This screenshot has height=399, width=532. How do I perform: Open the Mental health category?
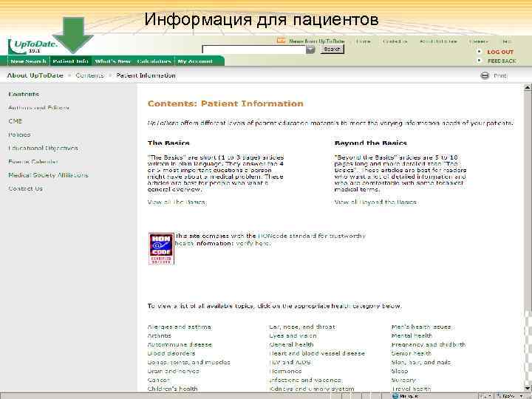(x=412, y=336)
